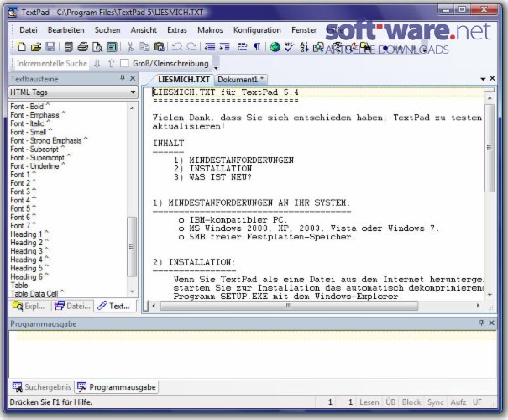Switch to the Text... side panel tab
Screen dimensions: 508x420
(114, 306)
